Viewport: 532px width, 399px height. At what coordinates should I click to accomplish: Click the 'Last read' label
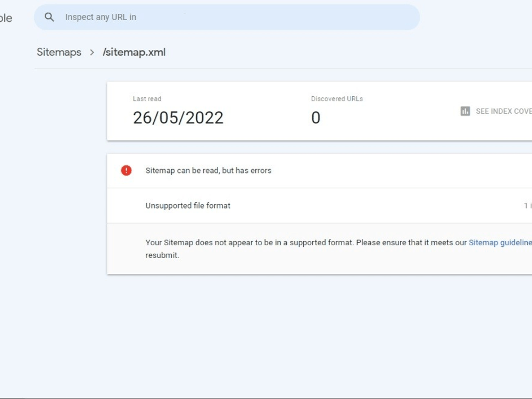tap(147, 99)
